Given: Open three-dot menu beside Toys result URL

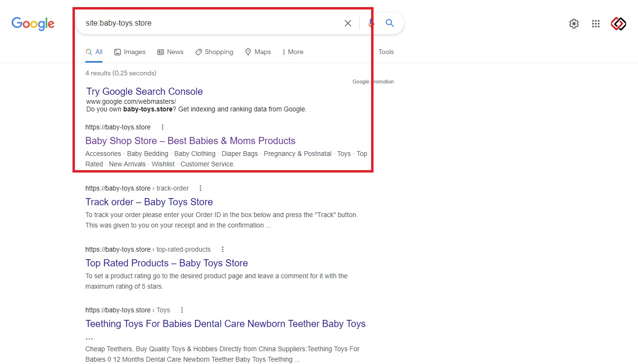Looking at the screenshot, I should pos(182,310).
